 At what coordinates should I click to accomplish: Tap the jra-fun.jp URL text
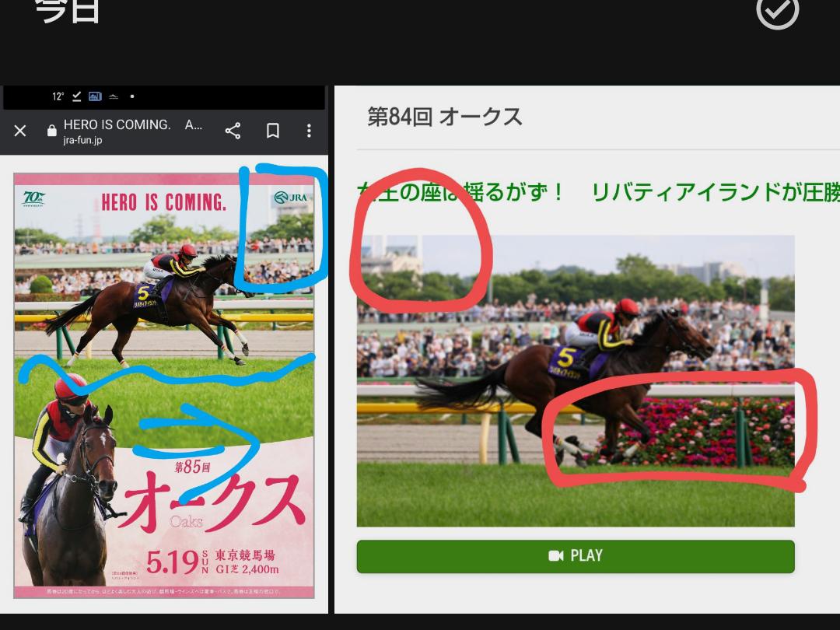[x=82, y=141]
